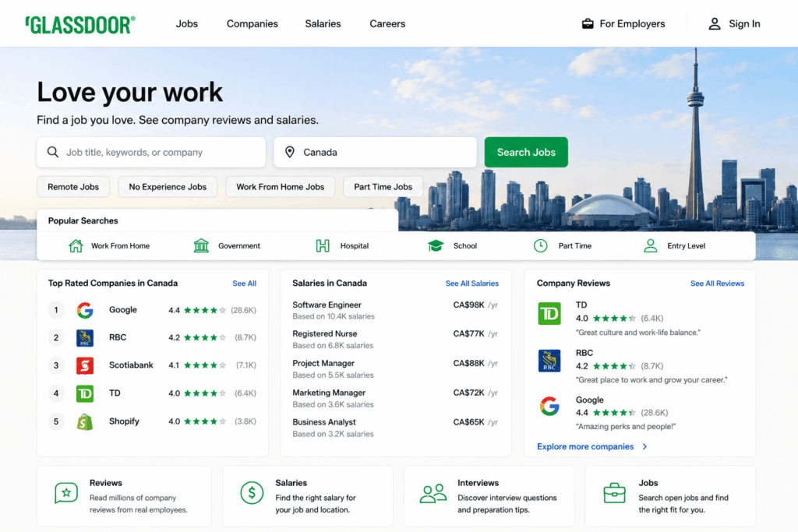Click the briefcase icon beside For Employers
Image resolution: width=798 pixels, height=532 pixels.
coord(588,23)
